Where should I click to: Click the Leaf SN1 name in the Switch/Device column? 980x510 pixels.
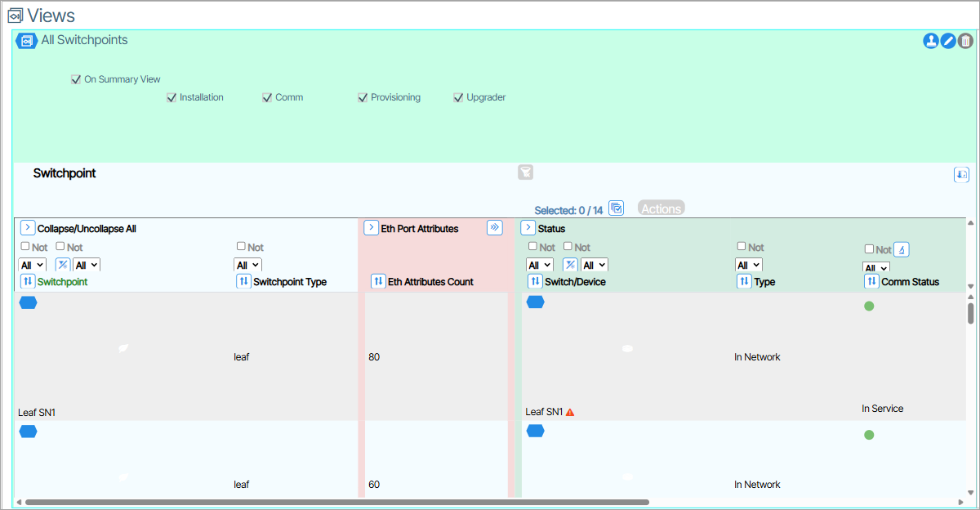tap(544, 412)
